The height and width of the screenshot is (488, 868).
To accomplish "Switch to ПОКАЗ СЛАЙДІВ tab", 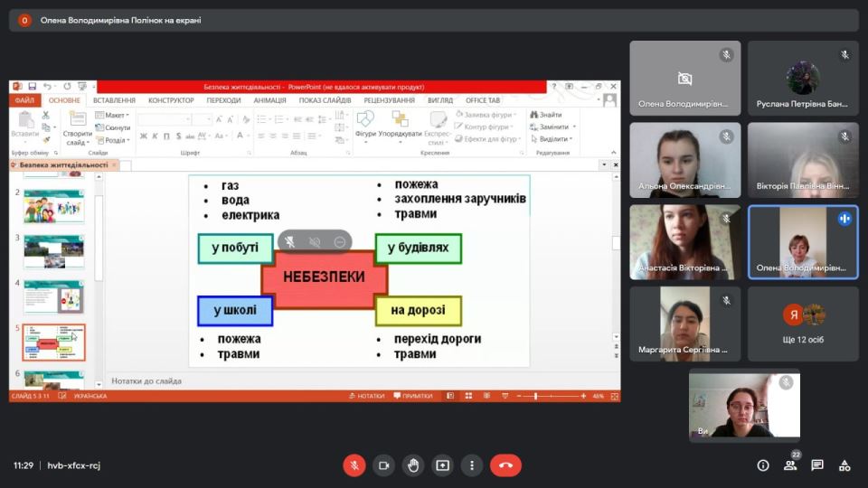I will [x=325, y=100].
